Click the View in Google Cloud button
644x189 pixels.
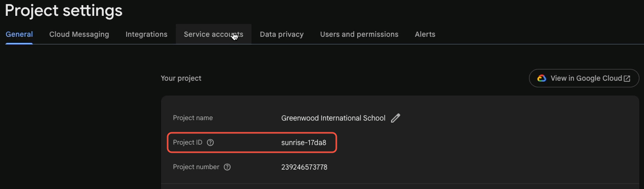pos(584,78)
